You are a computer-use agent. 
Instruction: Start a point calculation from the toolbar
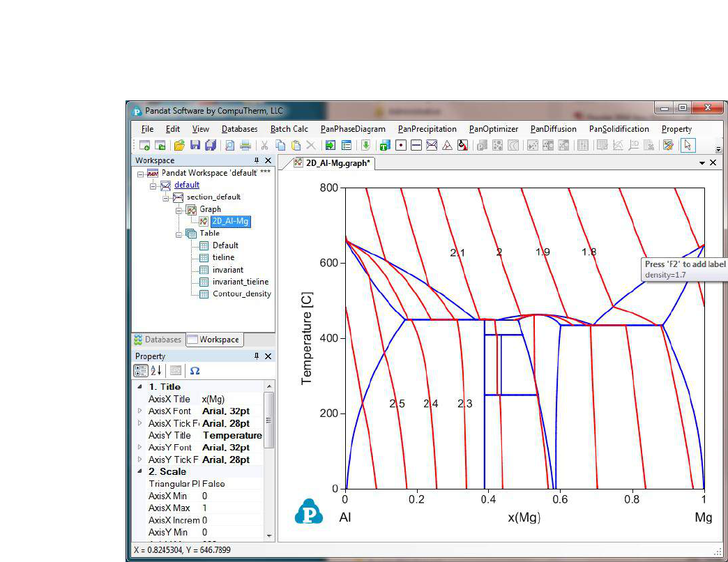(401, 145)
